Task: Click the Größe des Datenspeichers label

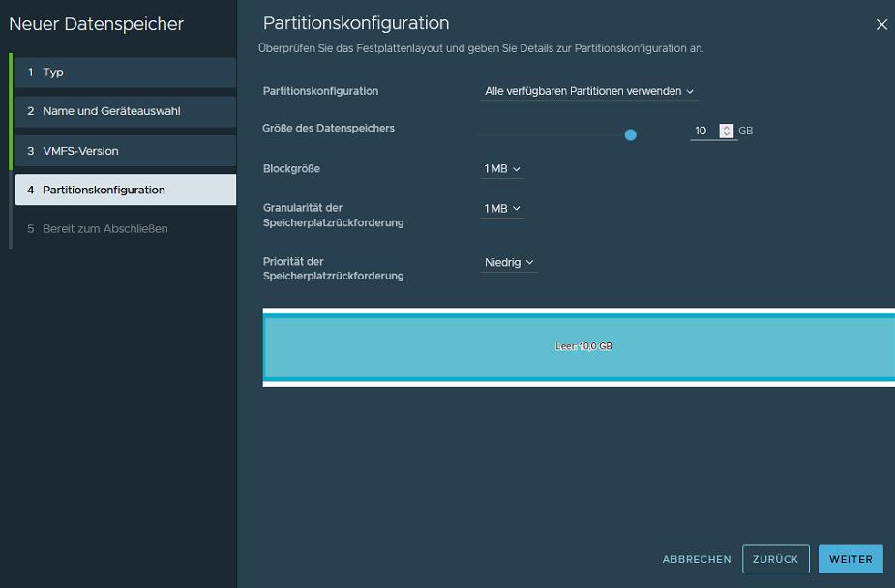Action: tap(328, 128)
